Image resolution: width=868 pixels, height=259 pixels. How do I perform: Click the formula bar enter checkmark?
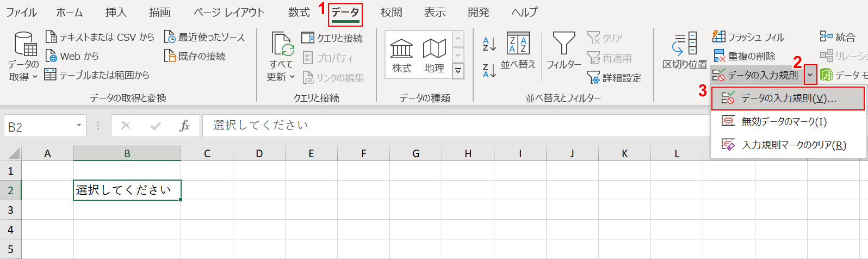156,126
